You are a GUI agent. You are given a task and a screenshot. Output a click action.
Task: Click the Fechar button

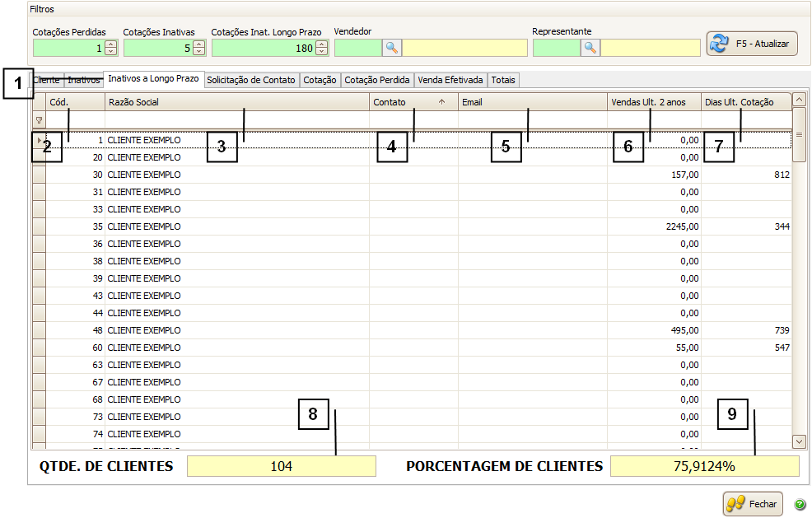[x=753, y=503]
